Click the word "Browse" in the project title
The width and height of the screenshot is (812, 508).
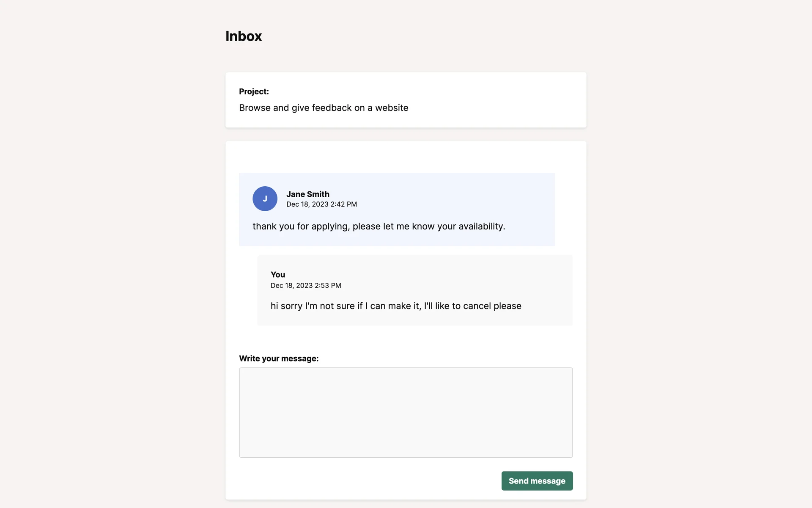[x=255, y=108]
